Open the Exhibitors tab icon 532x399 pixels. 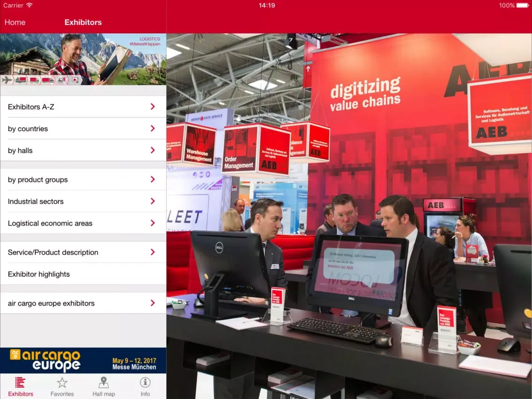tap(20, 382)
